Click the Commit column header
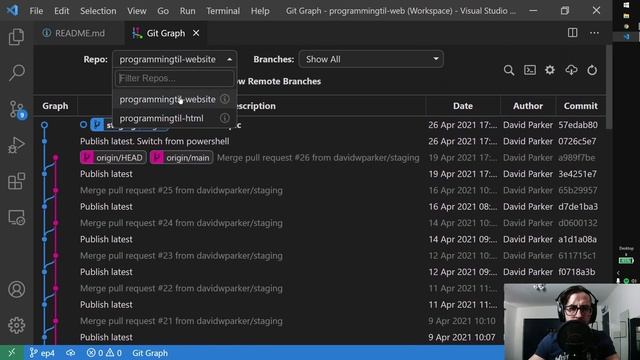 click(x=580, y=106)
